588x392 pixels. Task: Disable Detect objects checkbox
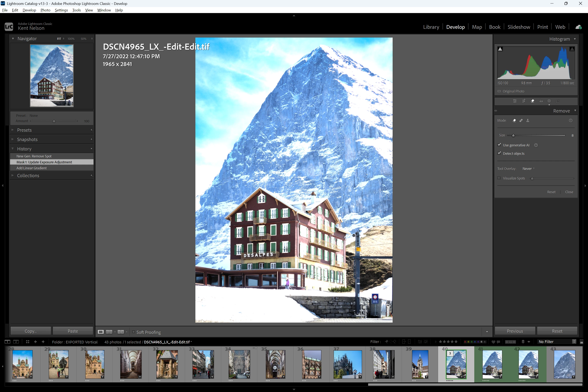pyautogui.click(x=500, y=153)
